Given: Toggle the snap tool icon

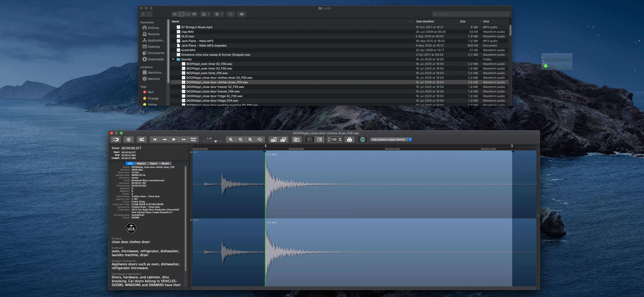Looking at the screenshot, I should coord(116,140).
